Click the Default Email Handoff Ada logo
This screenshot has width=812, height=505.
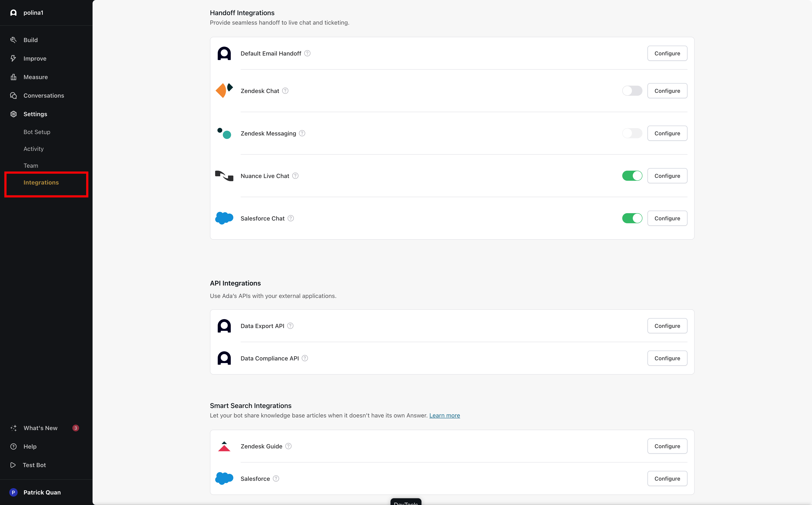tap(224, 53)
